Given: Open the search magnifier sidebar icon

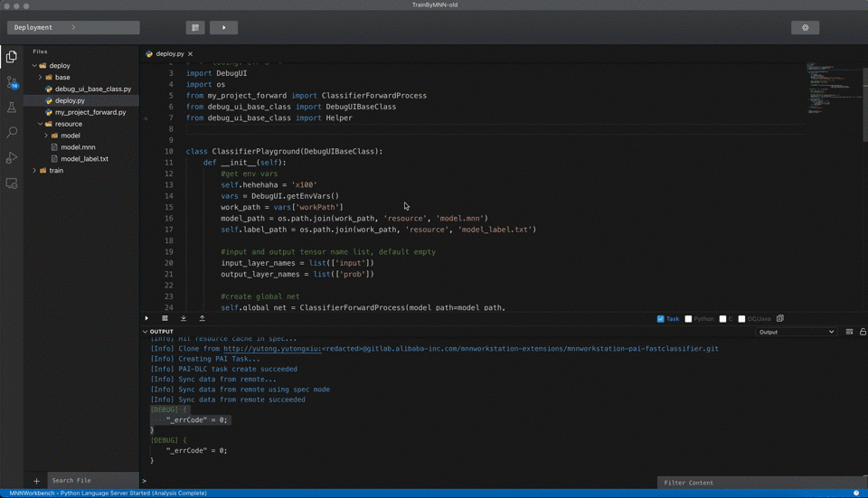Looking at the screenshot, I should point(11,132).
